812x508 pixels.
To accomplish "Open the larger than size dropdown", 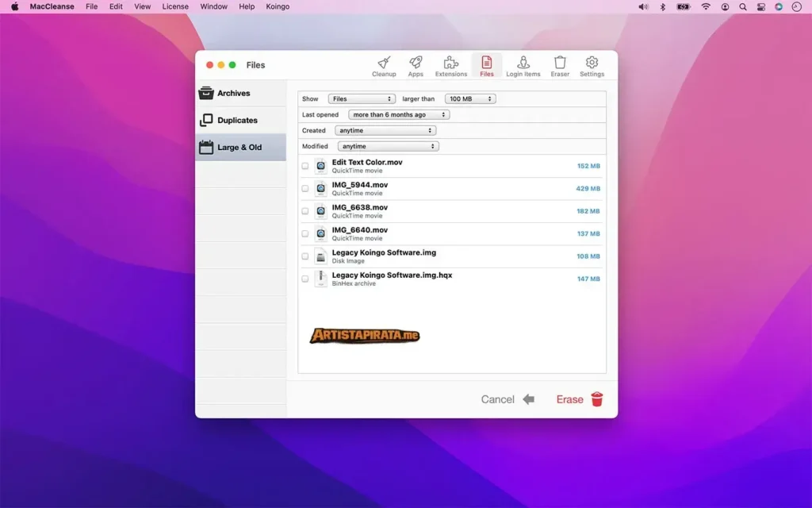I will coord(470,98).
